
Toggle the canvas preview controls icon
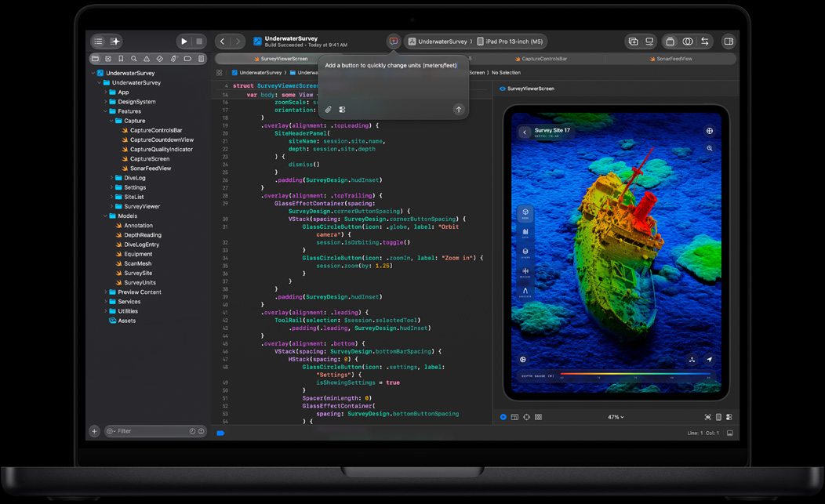[x=729, y=417]
